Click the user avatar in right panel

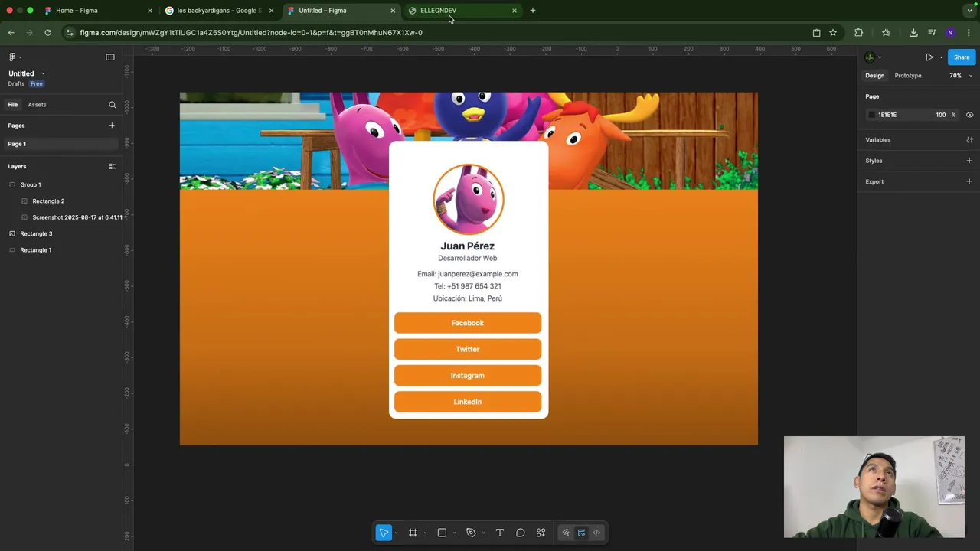pyautogui.click(x=870, y=57)
